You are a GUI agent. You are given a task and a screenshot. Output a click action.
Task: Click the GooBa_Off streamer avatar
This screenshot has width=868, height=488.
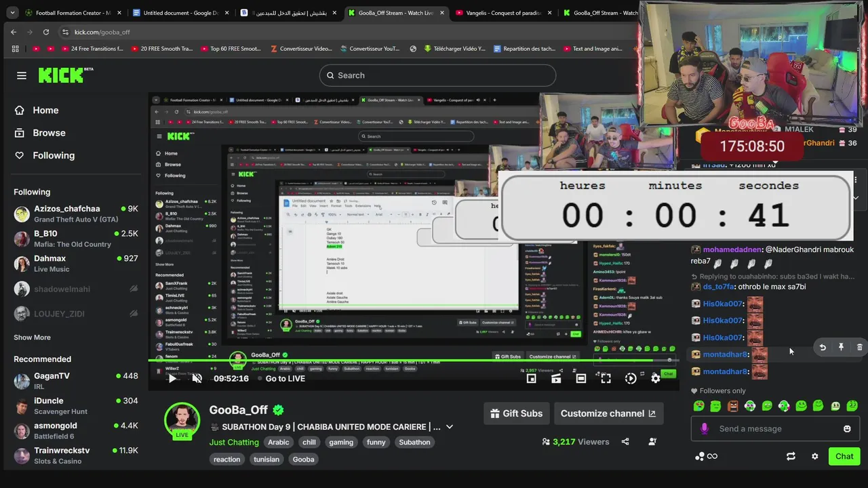point(182,420)
